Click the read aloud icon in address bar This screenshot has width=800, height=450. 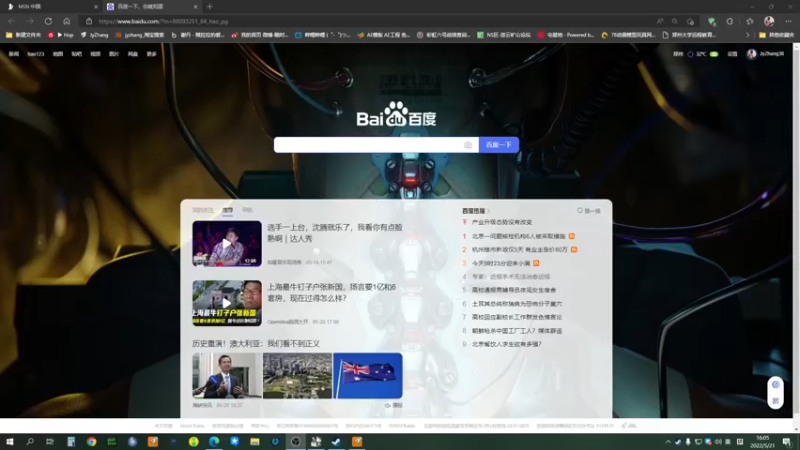click(660, 21)
